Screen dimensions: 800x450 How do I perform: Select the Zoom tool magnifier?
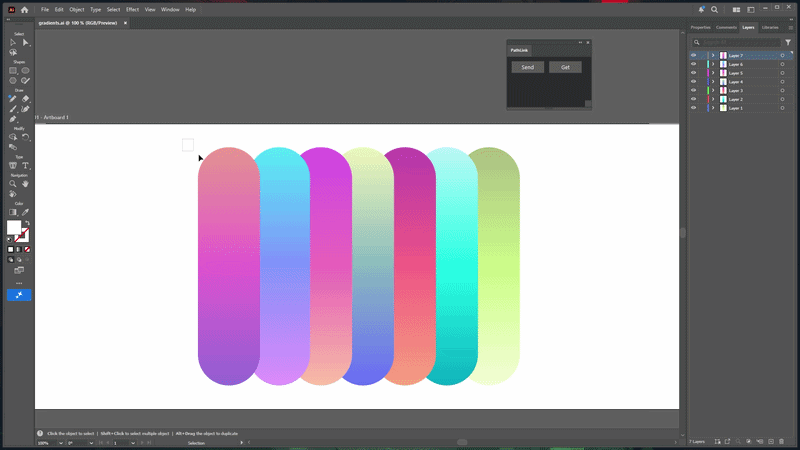pyautogui.click(x=13, y=184)
